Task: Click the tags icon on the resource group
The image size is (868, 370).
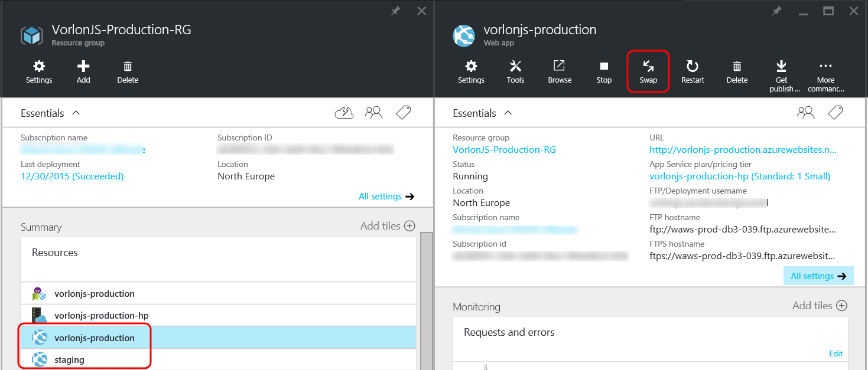Action: point(403,112)
